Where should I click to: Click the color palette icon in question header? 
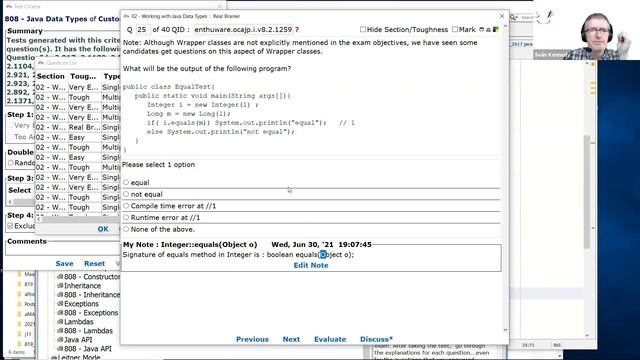[x=496, y=29]
